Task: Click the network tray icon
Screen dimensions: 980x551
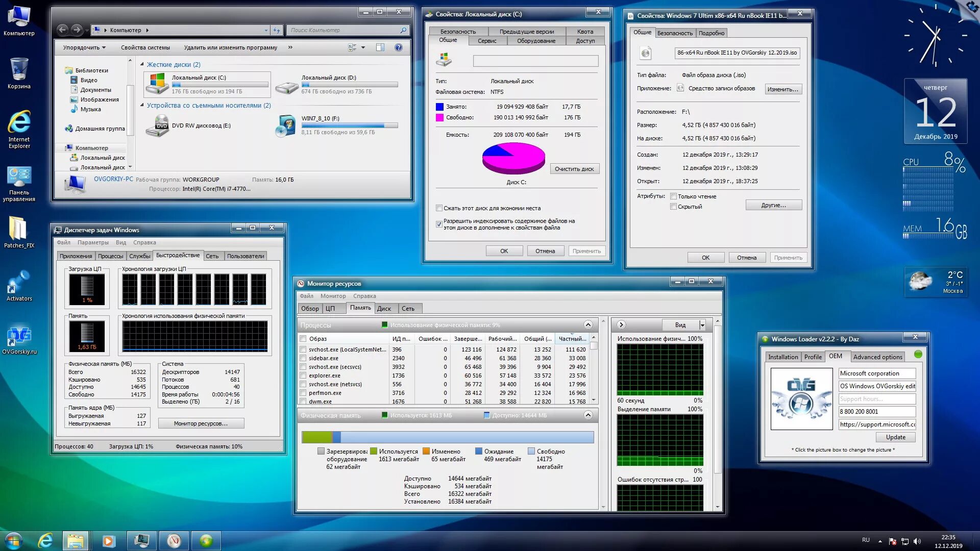Action: click(x=905, y=541)
